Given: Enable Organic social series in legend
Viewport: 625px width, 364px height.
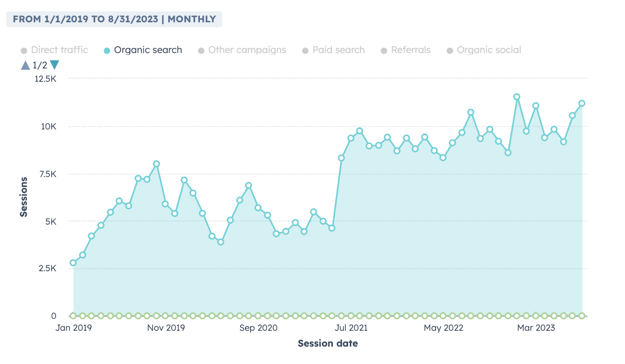Looking at the screenshot, I should (x=489, y=50).
